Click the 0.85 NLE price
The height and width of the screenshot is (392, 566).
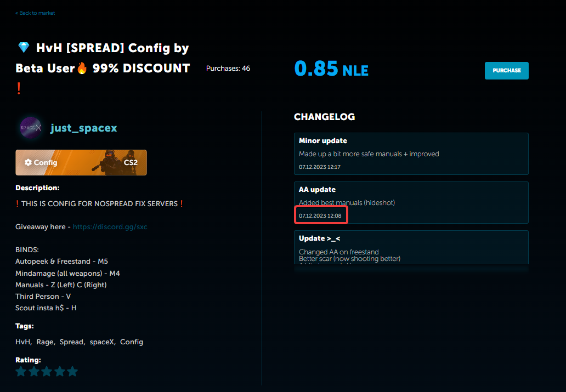click(331, 69)
